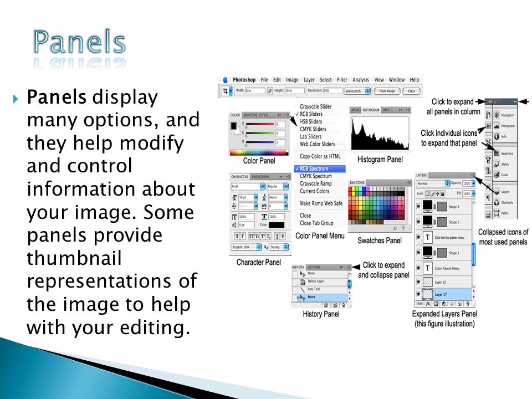Image resolution: width=532 pixels, height=399 pixels.
Task: Open the Layers collapsed panel icon
Action: click(x=497, y=192)
